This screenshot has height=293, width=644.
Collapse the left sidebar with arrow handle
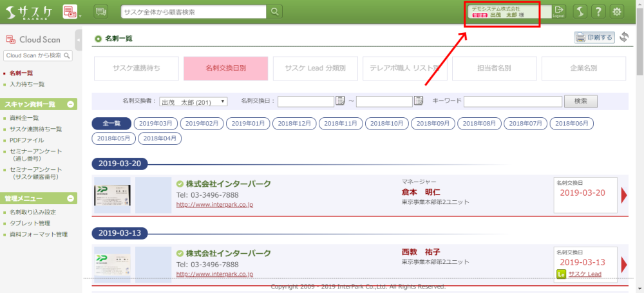pyautogui.click(x=79, y=40)
